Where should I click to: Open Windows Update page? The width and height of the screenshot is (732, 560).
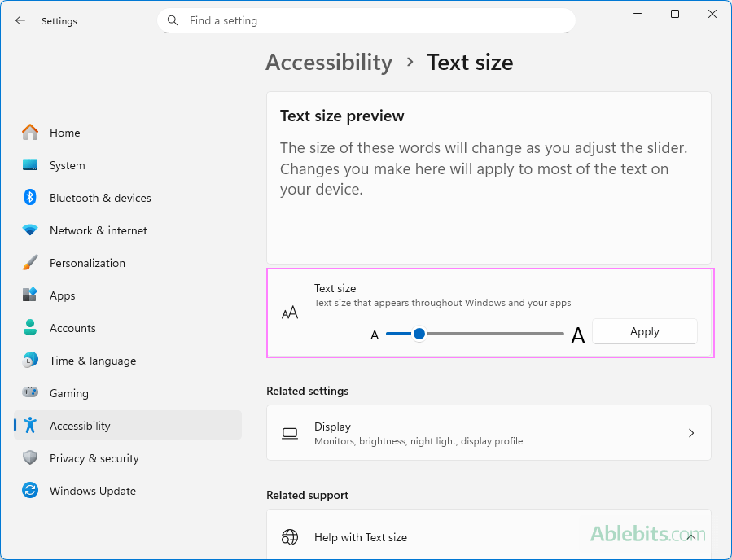point(128,491)
